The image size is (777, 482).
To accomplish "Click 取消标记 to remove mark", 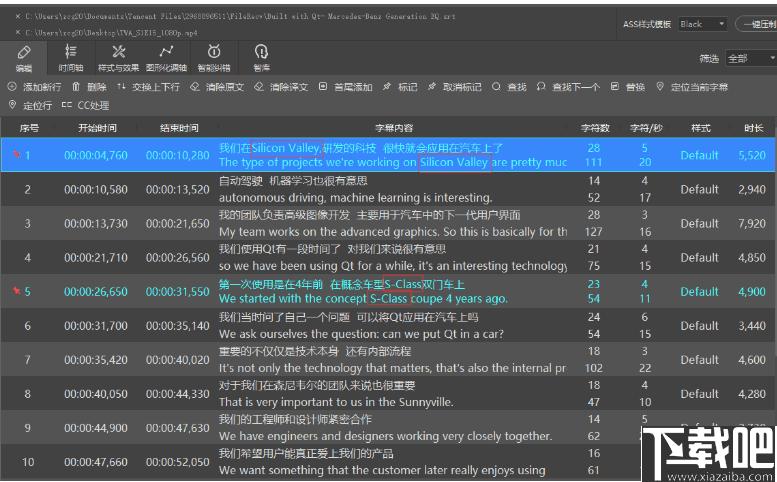I will [x=454, y=87].
